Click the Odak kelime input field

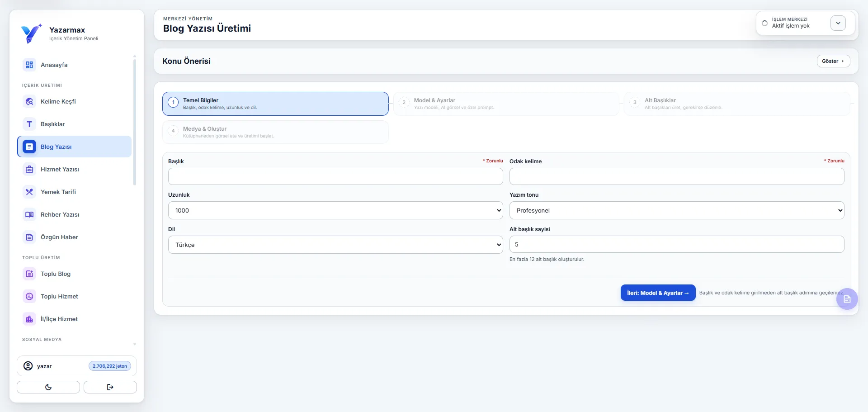pyautogui.click(x=677, y=176)
